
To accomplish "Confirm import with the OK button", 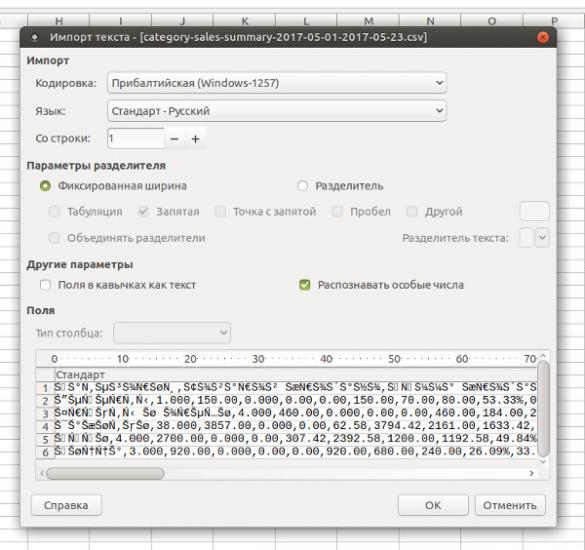I will (433, 505).
